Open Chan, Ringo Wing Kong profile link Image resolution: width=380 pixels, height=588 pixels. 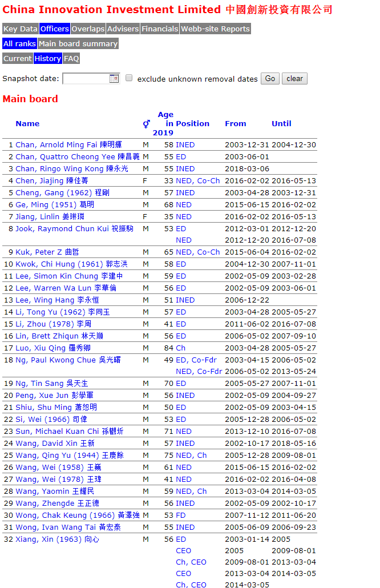[x=71, y=169]
